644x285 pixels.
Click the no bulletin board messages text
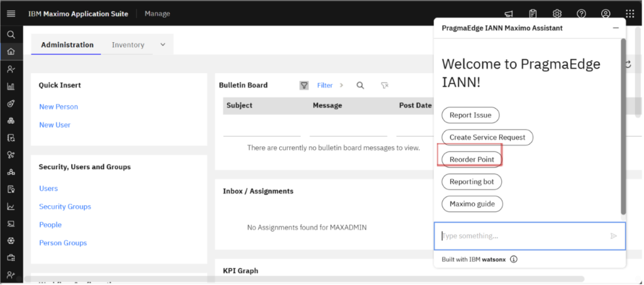tap(333, 147)
